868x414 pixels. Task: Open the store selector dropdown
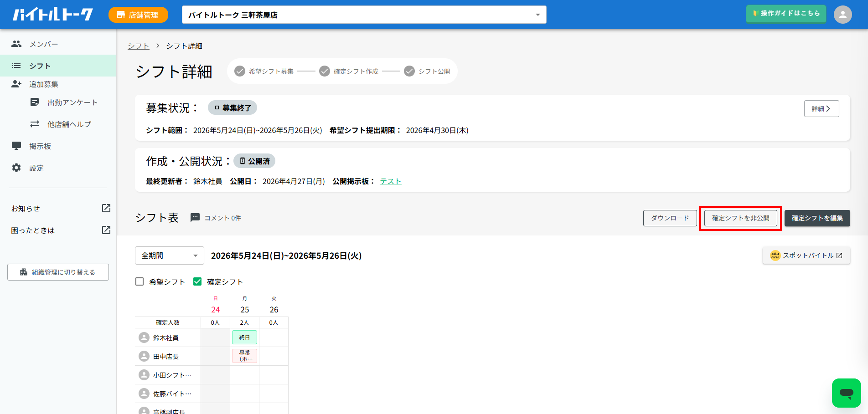pyautogui.click(x=364, y=15)
